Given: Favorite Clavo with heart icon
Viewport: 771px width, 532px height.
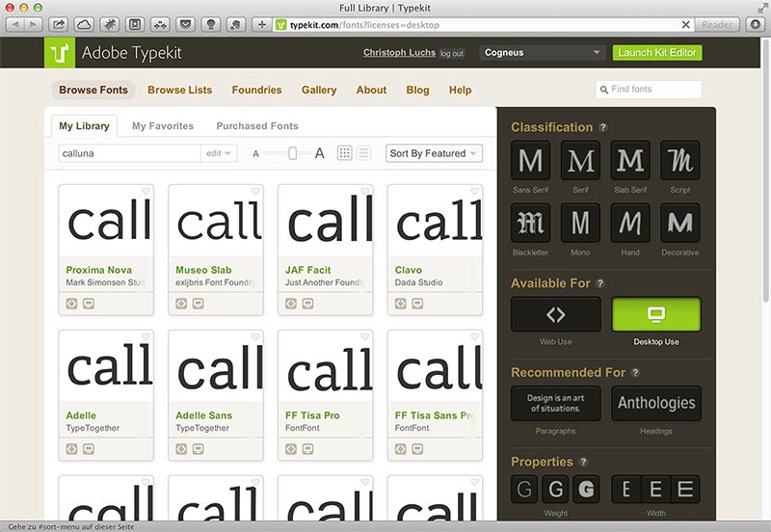Looking at the screenshot, I should (x=474, y=191).
